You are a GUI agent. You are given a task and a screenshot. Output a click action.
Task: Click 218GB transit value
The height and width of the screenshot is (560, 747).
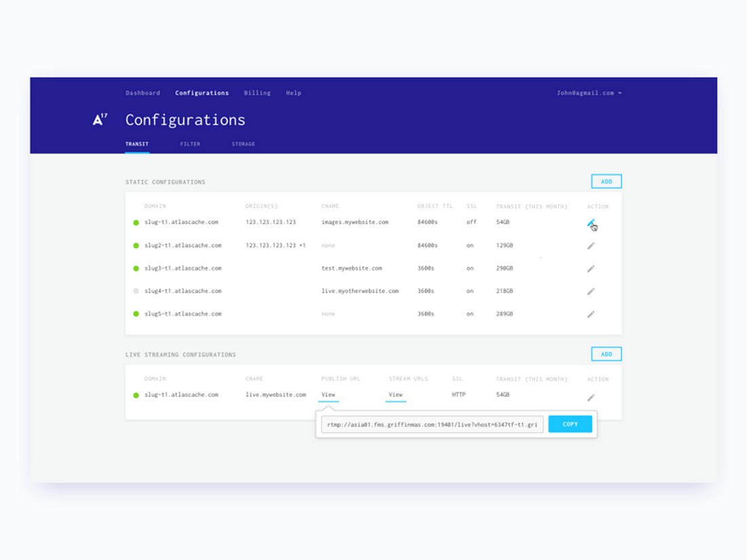(x=505, y=291)
